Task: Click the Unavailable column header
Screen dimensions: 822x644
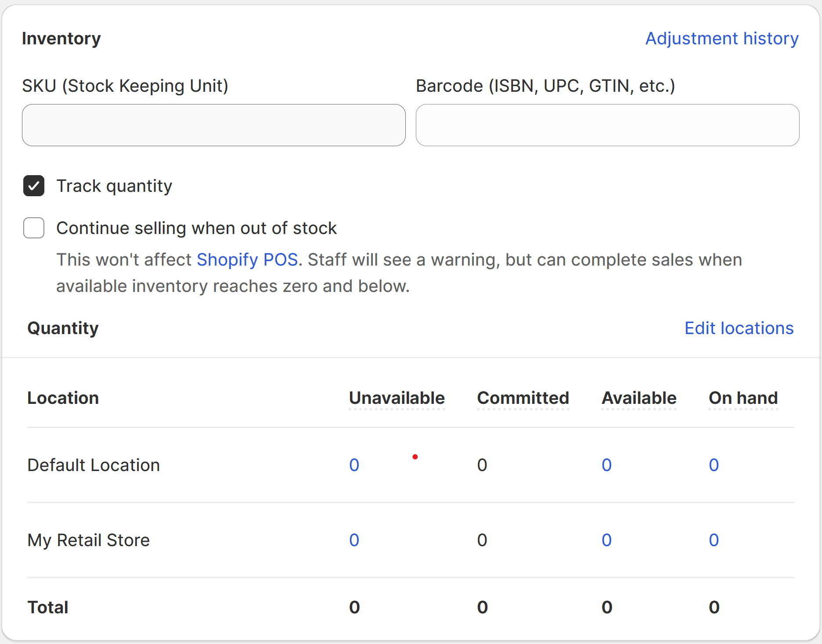Action: coord(397,398)
